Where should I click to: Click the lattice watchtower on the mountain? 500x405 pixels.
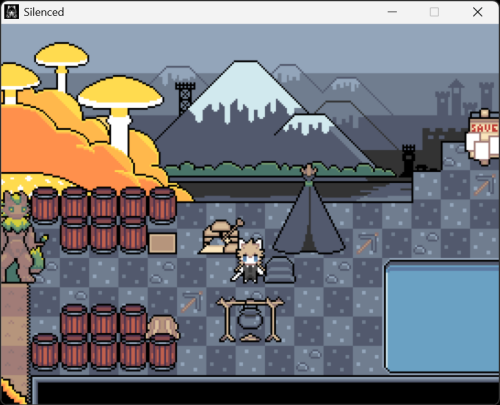[185, 98]
